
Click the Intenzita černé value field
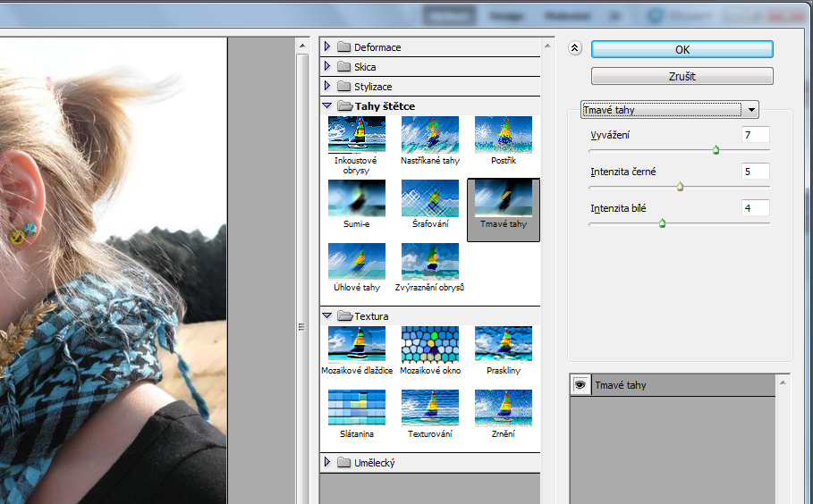coord(756,172)
